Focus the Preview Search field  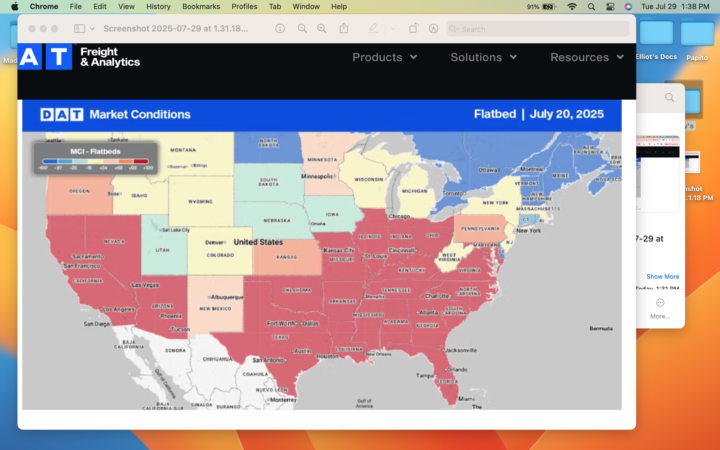538,29
